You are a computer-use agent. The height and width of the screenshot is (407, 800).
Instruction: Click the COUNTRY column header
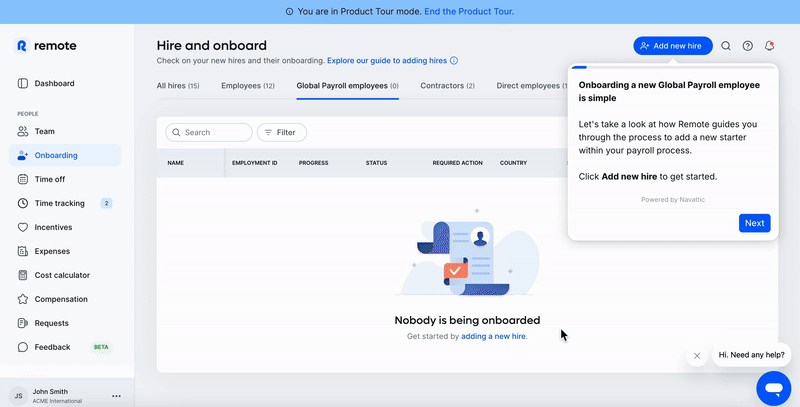513,163
